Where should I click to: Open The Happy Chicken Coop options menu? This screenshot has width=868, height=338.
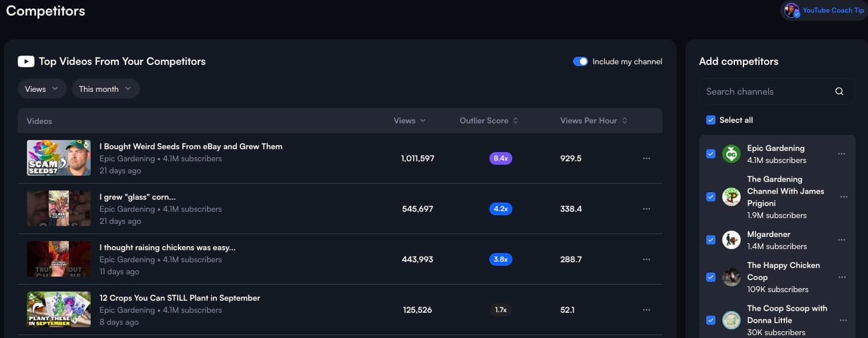(x=842, y=277)
